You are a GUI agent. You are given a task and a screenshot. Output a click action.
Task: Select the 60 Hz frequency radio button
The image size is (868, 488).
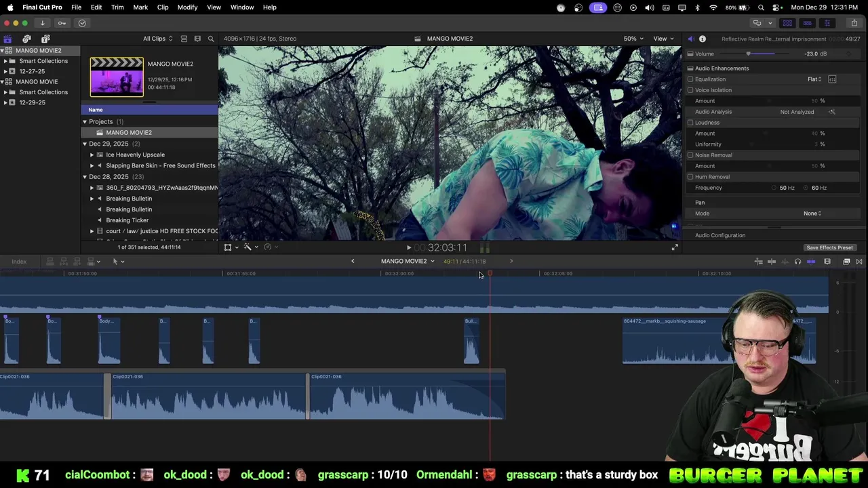(806, 188)
